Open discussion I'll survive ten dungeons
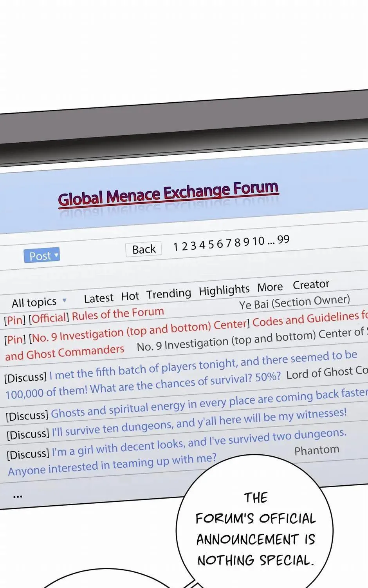Image resolution: width=368 pixels, height=588 pixels. (x=199, y=421)
